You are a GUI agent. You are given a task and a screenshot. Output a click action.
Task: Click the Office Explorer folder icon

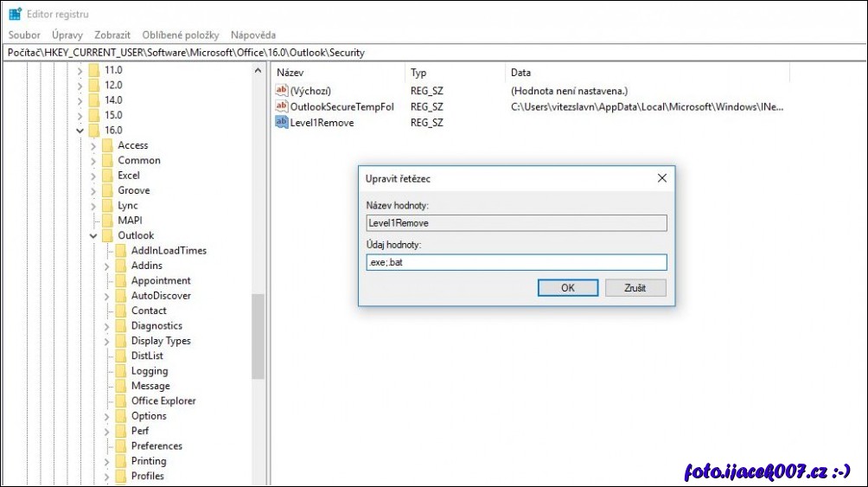pos(120,401)
